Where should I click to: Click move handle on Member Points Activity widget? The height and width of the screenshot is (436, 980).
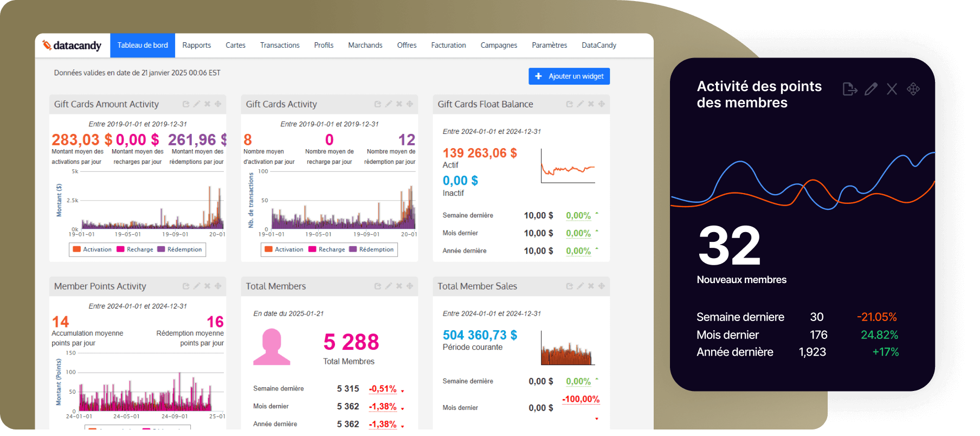218,286
